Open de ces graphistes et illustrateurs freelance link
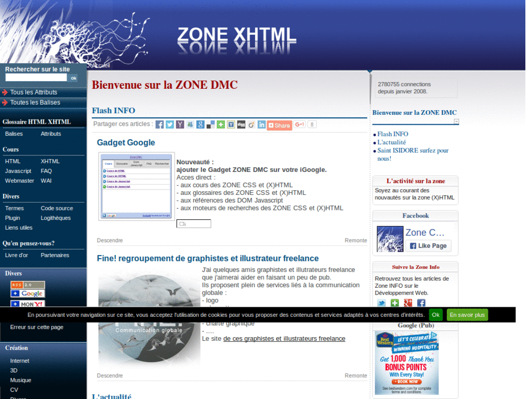The height and width of the screenshot is (399, 532). [x=284, y=339]
